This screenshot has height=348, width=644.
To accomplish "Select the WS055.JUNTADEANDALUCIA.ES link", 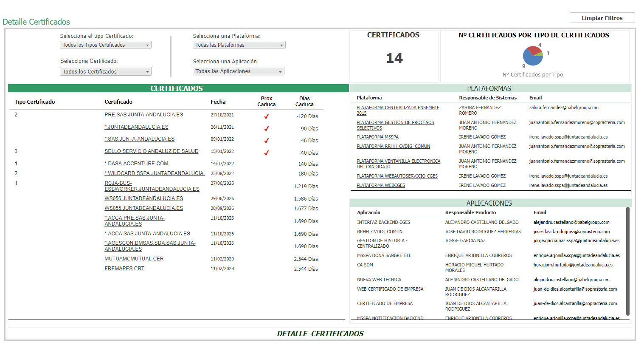I will (144, 208).
